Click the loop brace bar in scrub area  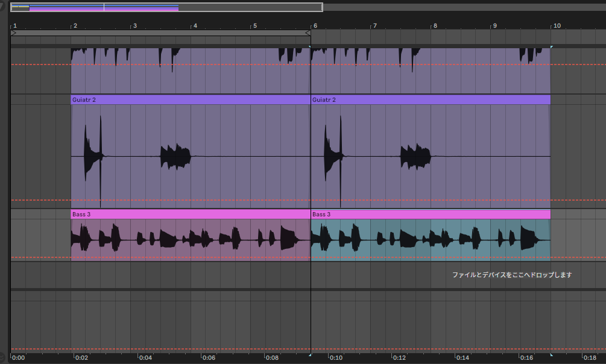[160, 33]
